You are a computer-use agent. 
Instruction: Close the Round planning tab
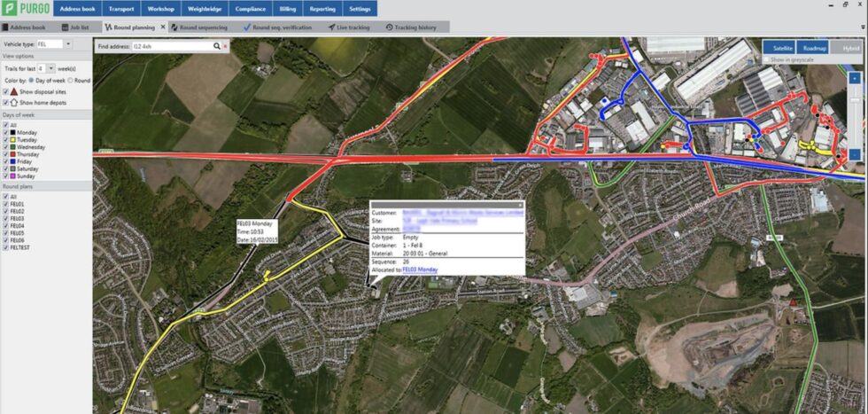[x=163, y=27]
